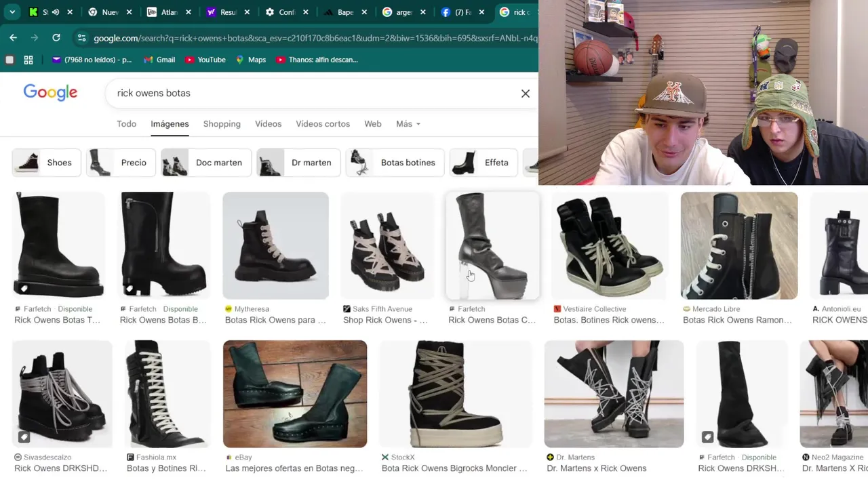
Task: Open the Yahoo mail (7968 no leídos) bookmark
Action: coord(92,60)
